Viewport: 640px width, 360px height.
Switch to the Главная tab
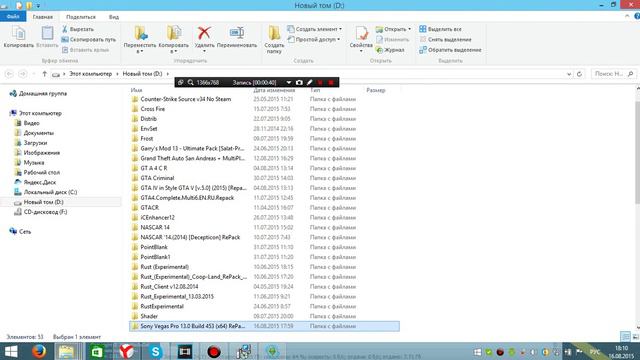[x=43, y=17]
